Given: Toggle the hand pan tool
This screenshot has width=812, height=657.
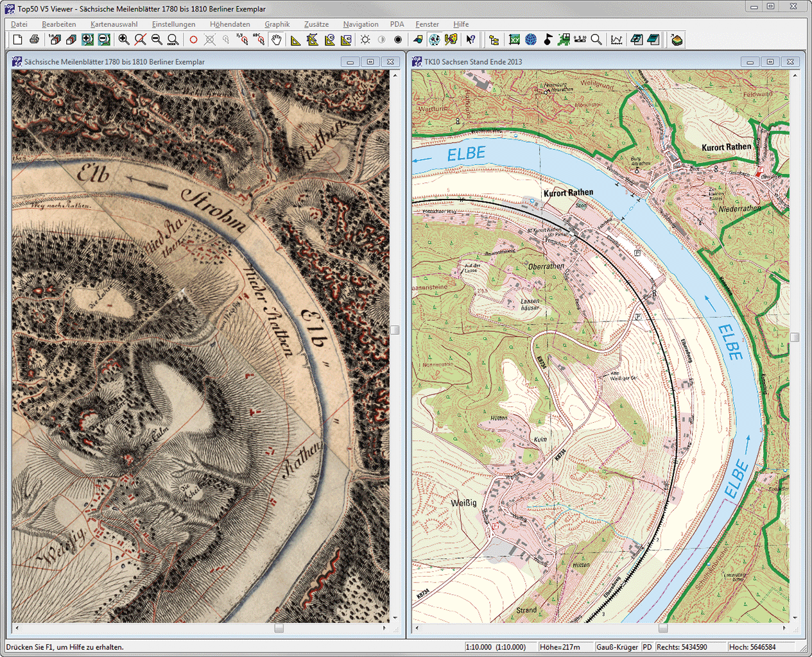Looking at the screenshot, I should 276,40.
